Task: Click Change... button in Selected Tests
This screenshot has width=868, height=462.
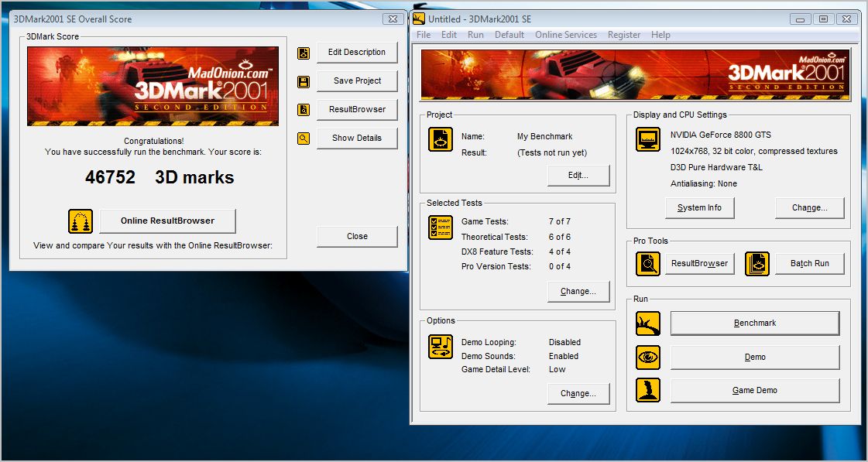Action: pos(578,292)
